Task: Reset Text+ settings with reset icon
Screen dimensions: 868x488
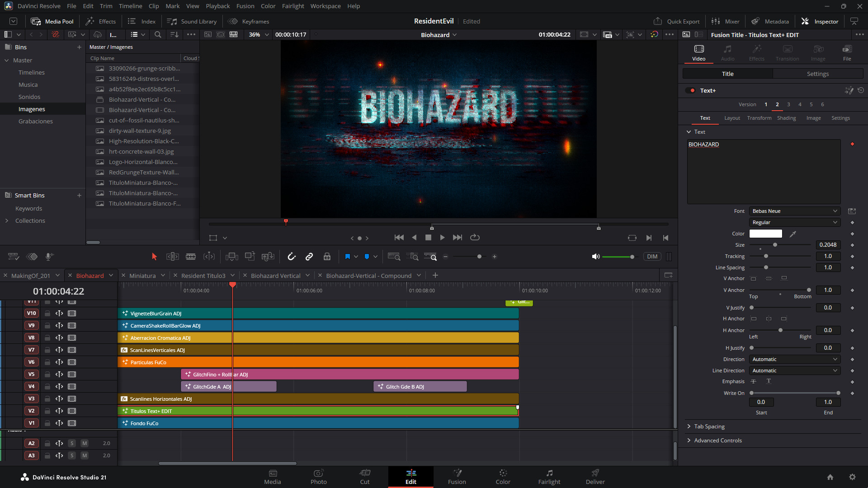Action: click(861, 90)
